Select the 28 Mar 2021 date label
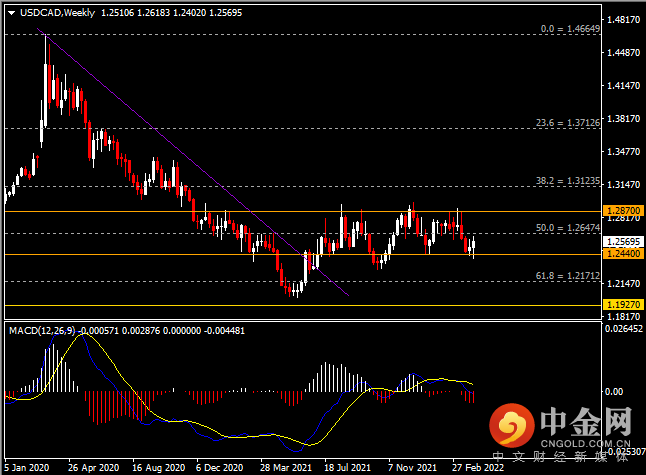Image resolution: width=646 pixels, height=475 pixels. (286, 468)
